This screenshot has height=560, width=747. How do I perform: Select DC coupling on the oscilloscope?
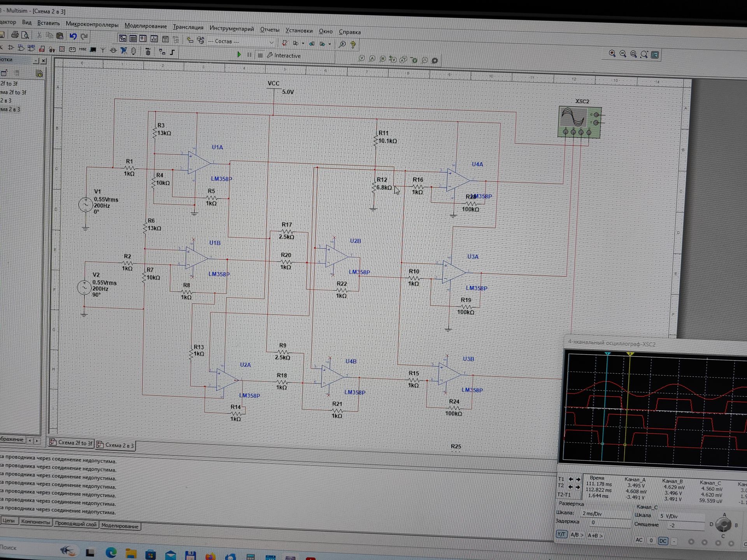[x=663, y=541]
